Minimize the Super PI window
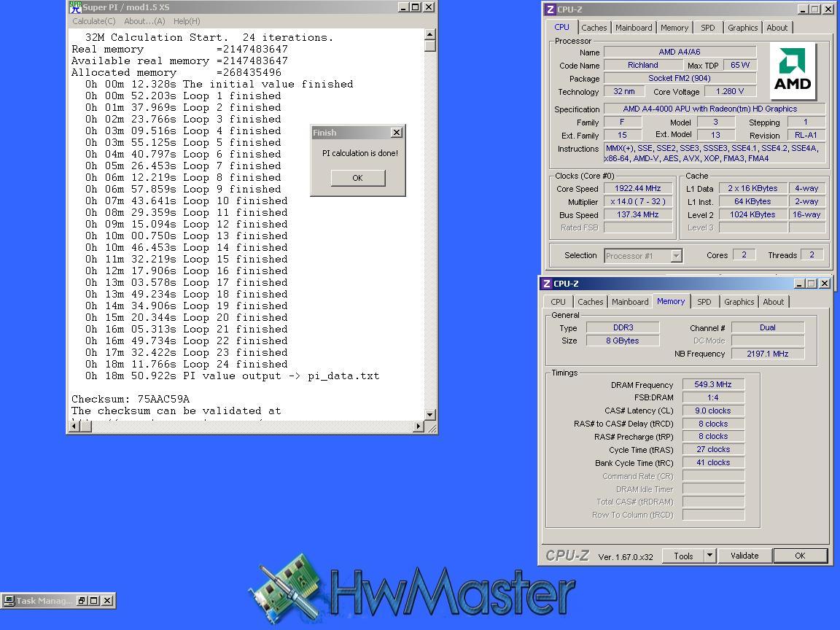The width and height of the screenshot is (840, 630). click(403, 7)
